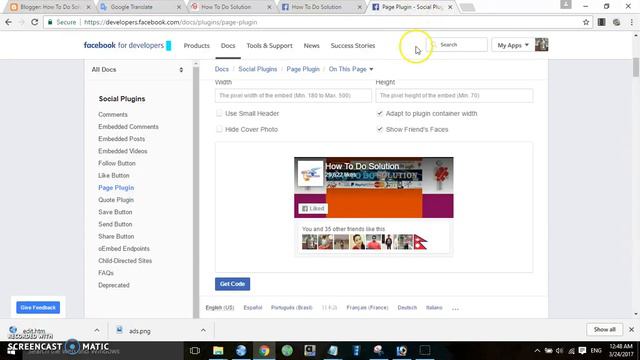
Task: Click the page's main vertical scrollbar
Action: click(636, 67)
